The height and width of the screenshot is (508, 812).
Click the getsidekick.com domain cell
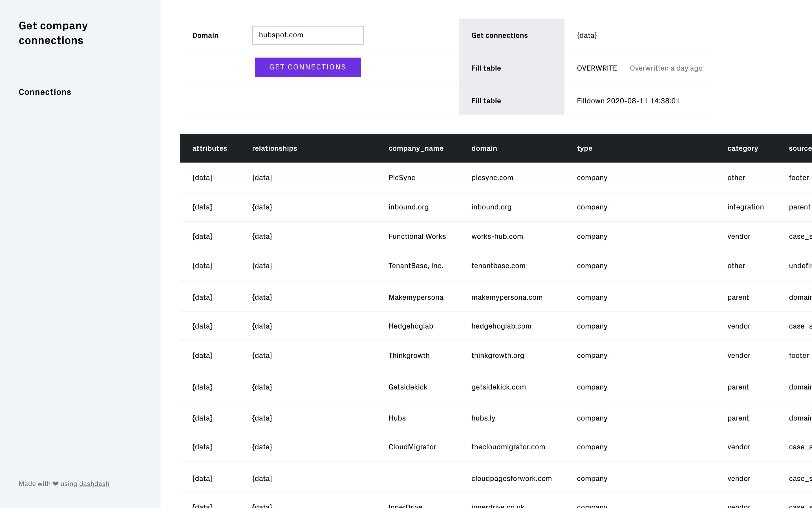(498, 387)
